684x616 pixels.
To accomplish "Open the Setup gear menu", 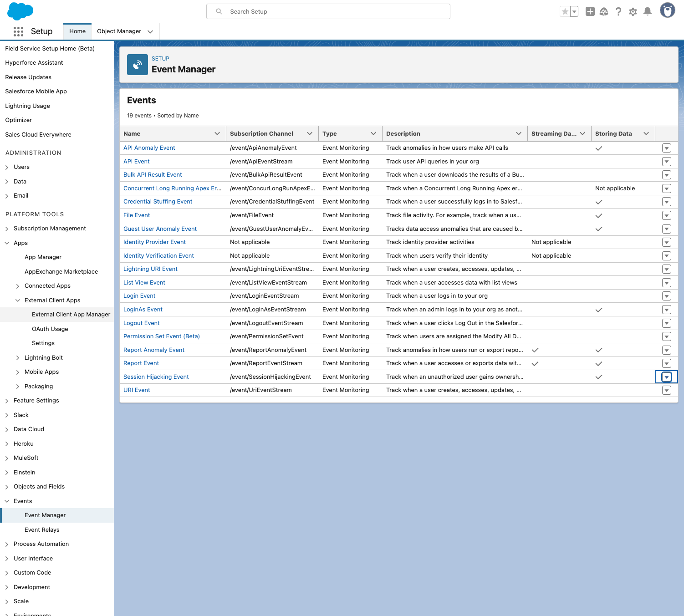I will coord(633,11).
